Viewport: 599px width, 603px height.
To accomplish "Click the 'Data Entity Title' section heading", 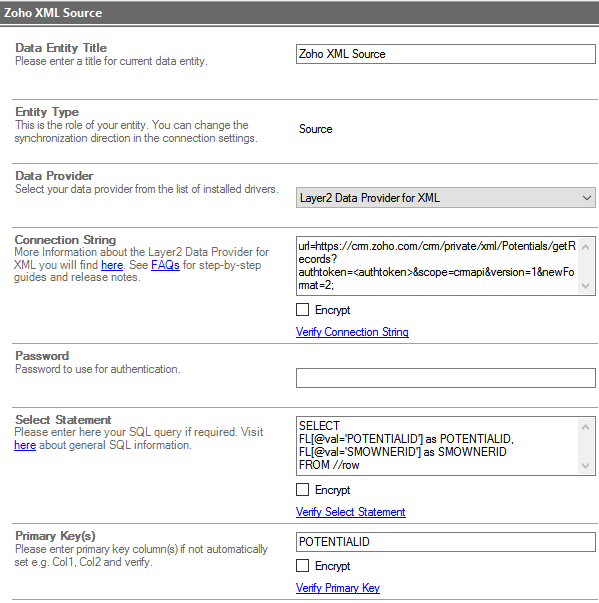I will [x=61, y=48].
